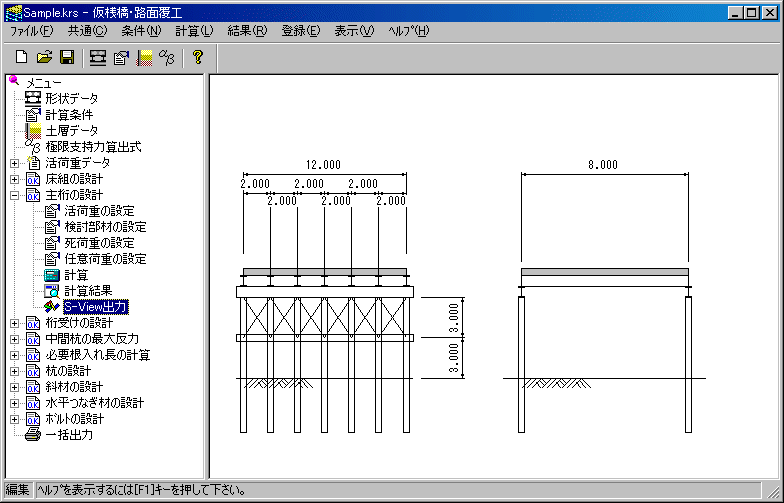Click the document icon beside 活荷重データ
This screenshot has width=784, height=503.
click(x=33, y=162)
